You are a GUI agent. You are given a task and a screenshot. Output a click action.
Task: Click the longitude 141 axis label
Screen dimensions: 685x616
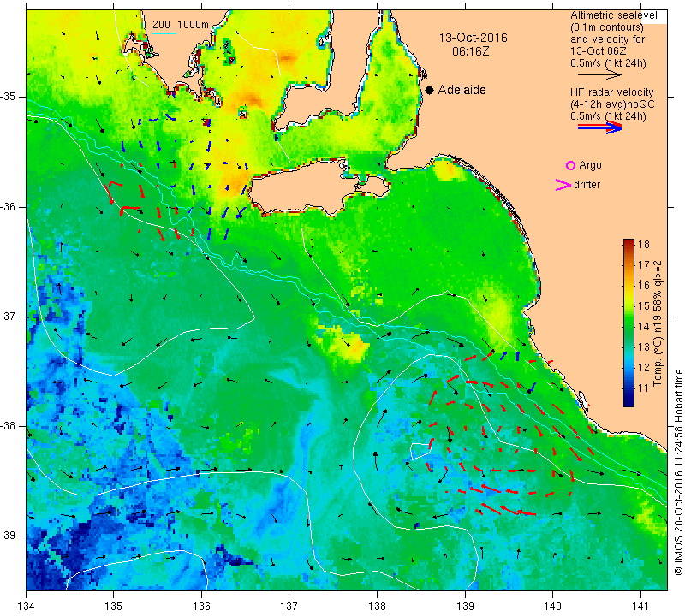(x=640, y=607)
